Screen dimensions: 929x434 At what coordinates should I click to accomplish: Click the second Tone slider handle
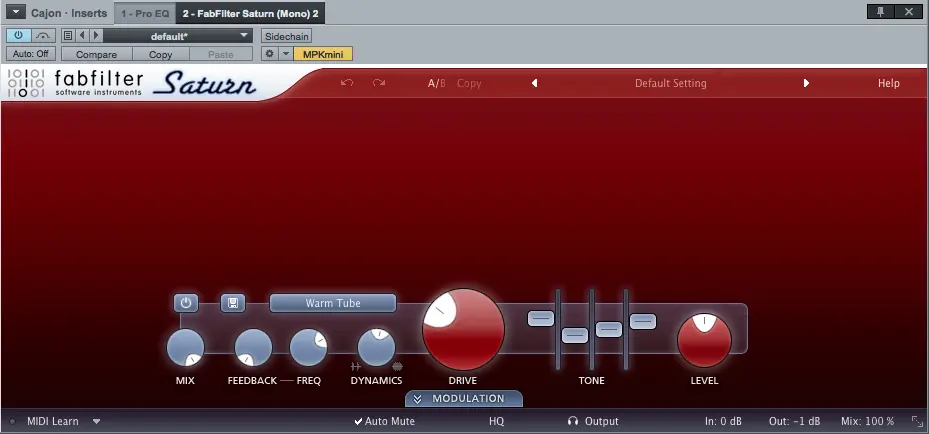[575, 336]
